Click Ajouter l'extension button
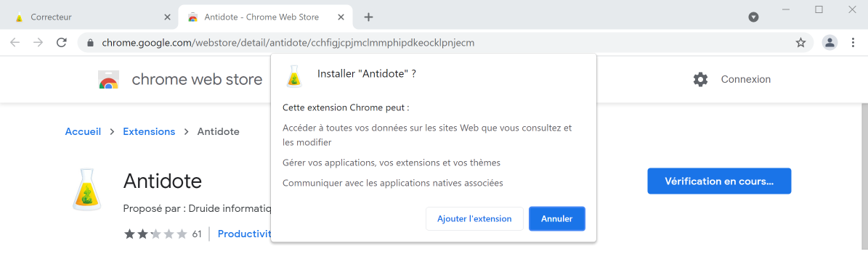Image resolution: width=868 pixels, height=267 pixels. click(474, 218)
